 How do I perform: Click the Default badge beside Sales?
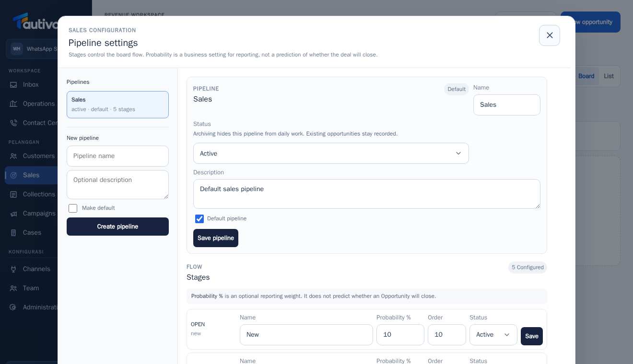pos(457,89)
